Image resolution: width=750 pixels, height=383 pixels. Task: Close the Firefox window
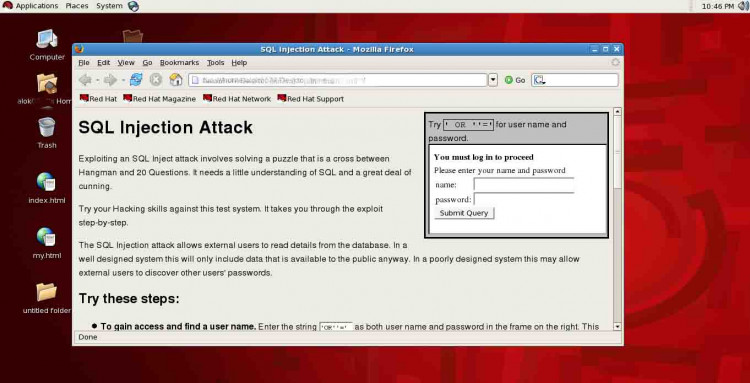(x=617, y=49)
